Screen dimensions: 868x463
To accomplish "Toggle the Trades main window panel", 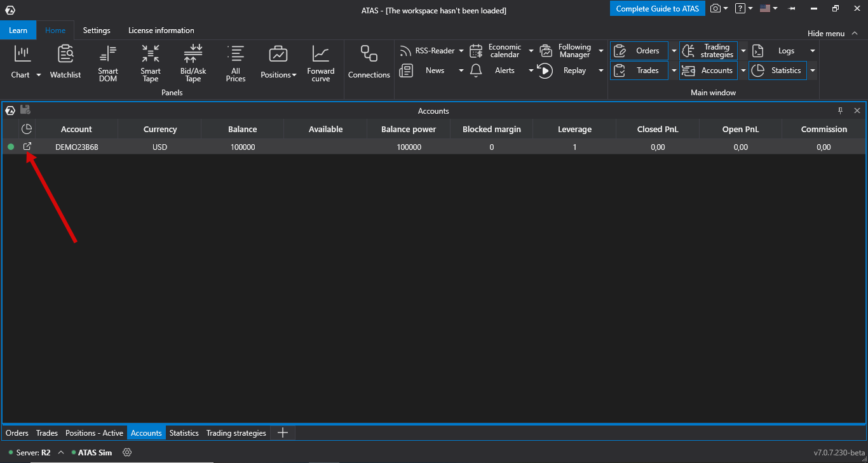I will click(x=639, y=70).
